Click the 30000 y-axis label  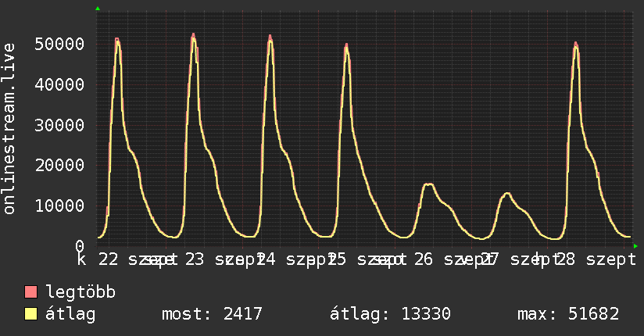click(x=59, y=125)
